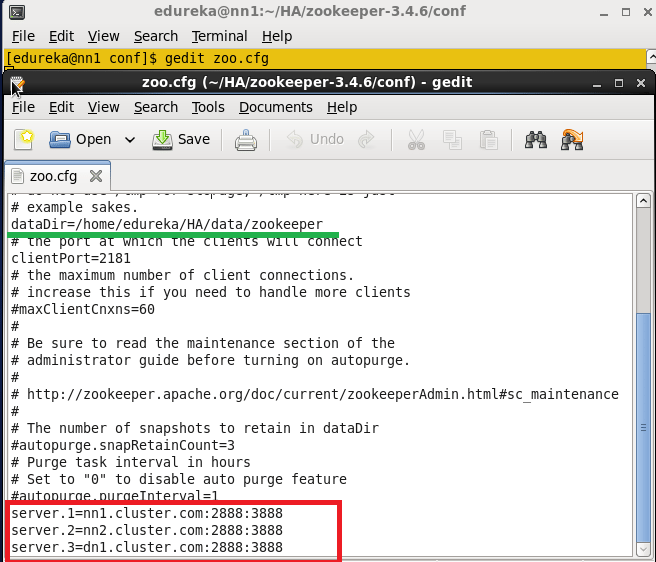Click the Paste clipboard icon
This screenshot has height=562, width=656.
tap(488, 139)
